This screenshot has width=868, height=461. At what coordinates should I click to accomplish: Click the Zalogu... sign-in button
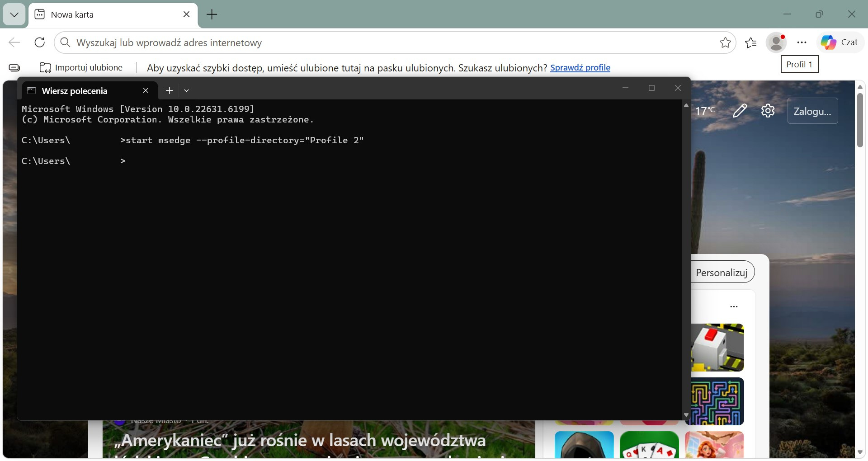pos(812,111)
